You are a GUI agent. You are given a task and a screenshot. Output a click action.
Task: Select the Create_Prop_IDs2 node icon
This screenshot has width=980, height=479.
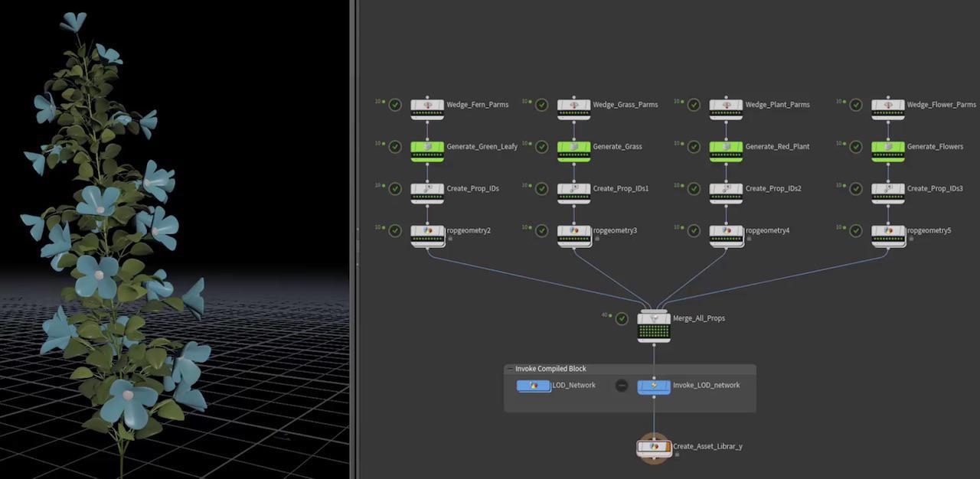(726, 188)
